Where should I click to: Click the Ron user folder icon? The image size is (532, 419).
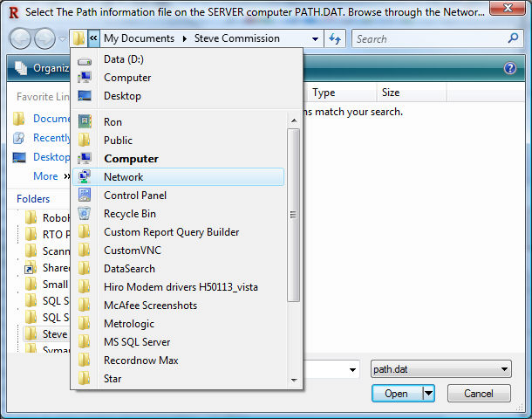click(x=85, y=122)
